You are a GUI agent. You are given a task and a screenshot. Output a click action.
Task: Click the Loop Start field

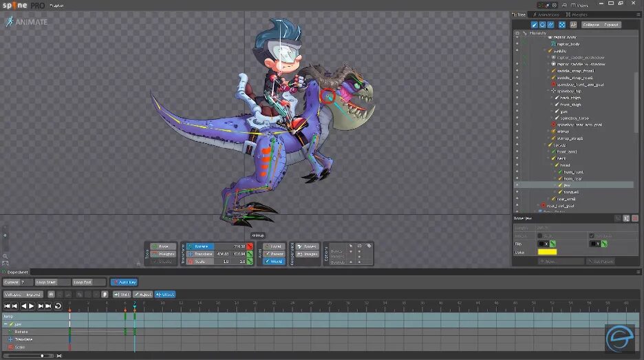(52, 282)
